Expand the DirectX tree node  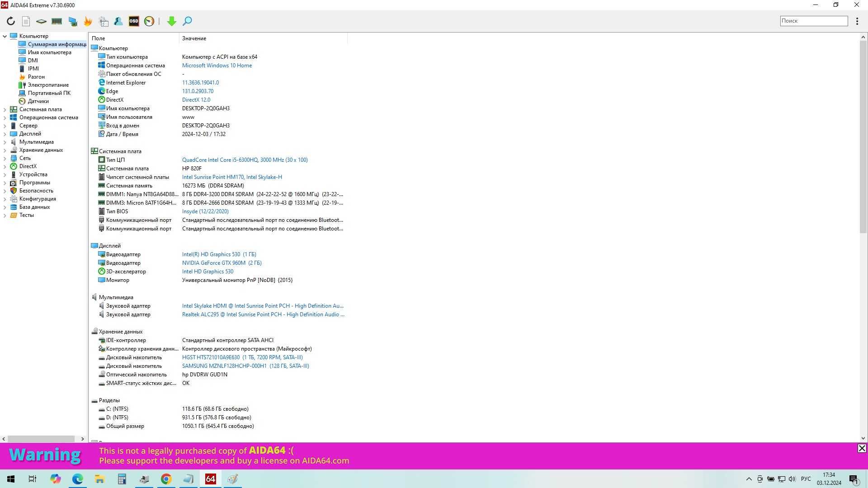(5, 166)
